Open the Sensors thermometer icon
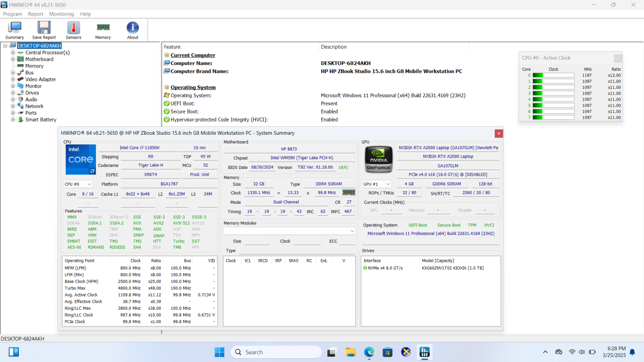This screenshot has width=644, height=362. pos(73,30)
